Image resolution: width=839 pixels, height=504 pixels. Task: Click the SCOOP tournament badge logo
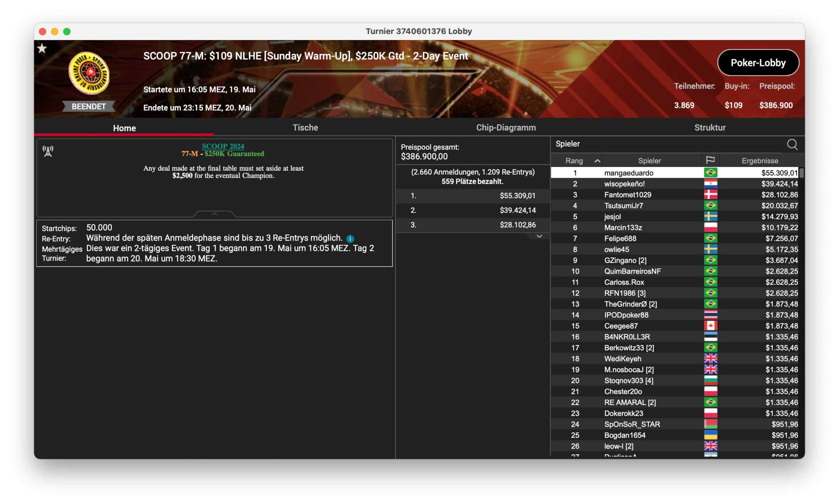[89, 73]
